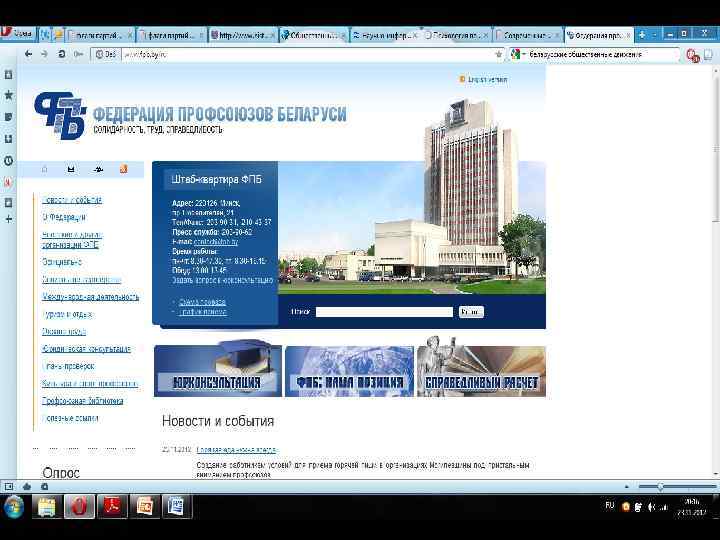
Task: Click the Opera Link cloud status icon
Action: [27, 486]
